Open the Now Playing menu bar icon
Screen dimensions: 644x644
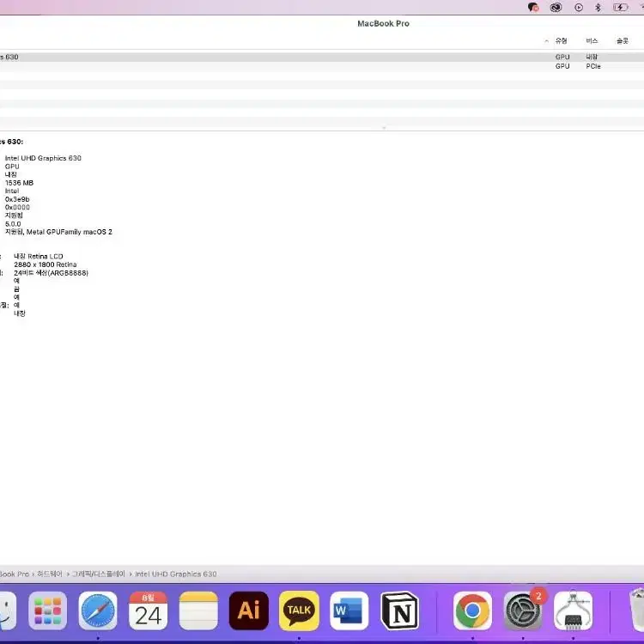[579, 8]
